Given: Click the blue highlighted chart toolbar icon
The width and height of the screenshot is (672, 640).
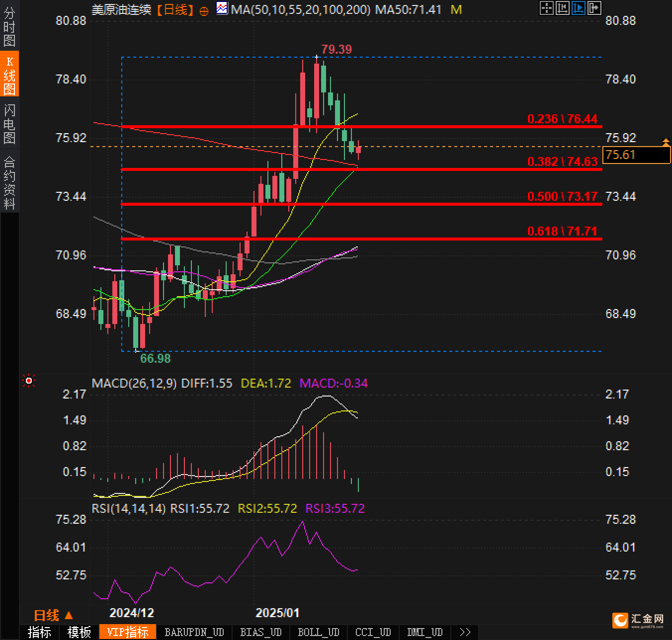Looking at the screenshot, I should coord(578,8).
